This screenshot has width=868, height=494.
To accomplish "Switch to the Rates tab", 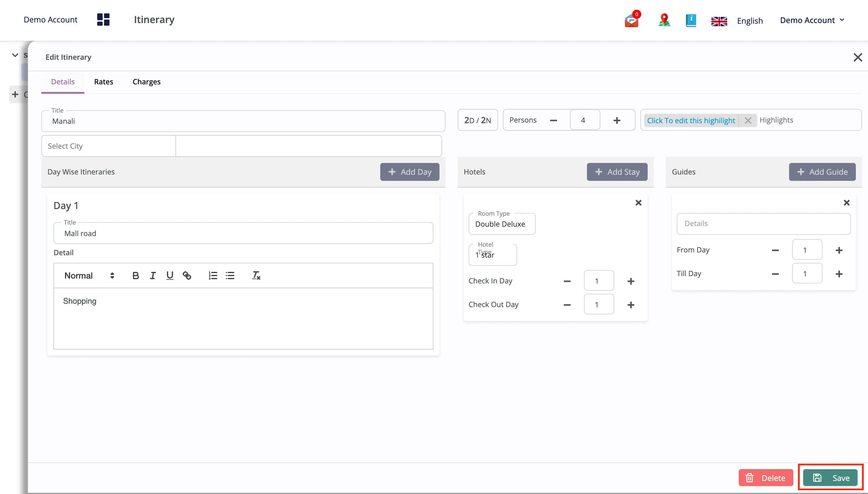I will [x=103, y=82].
